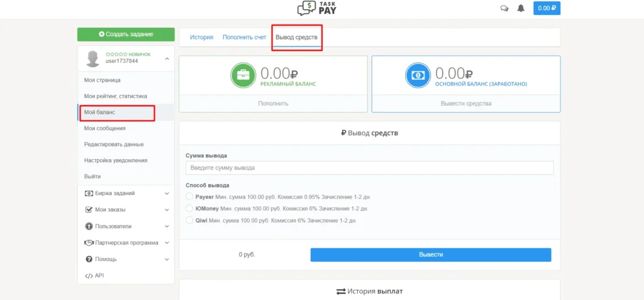Image resolution: width=644 pixels, height=300 pixels.
Task: Collapse the user profile menu chevron
Action: [167, 58]
